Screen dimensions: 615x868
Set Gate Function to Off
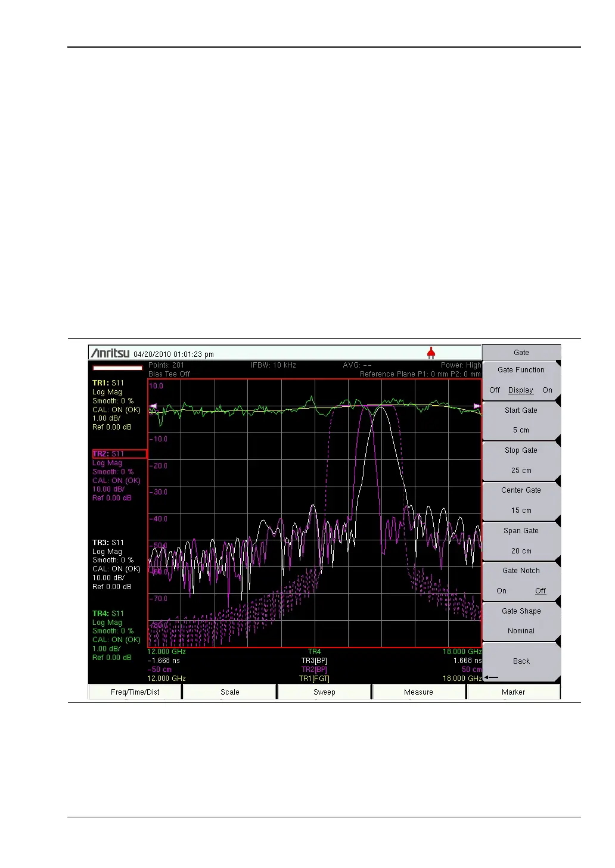pyautogui.click(x=495, y=390)
